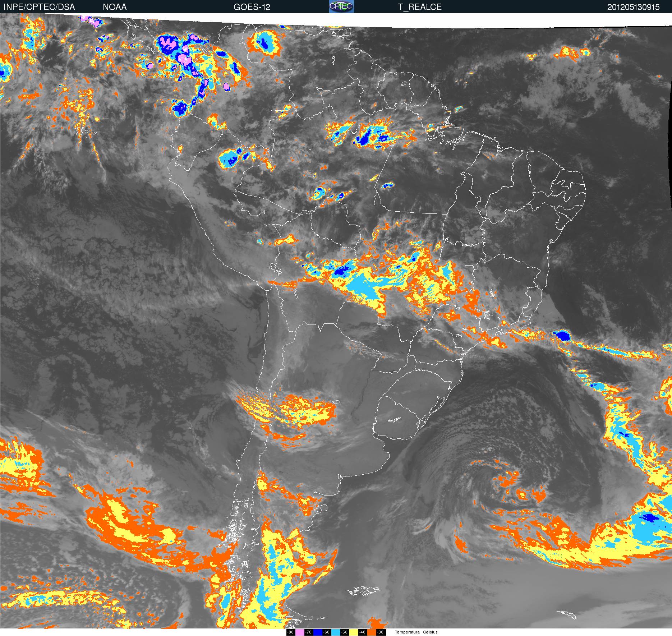The width and height of the screenshot is (672, 636).
Task: Click the Temperatura Celsius legend caption
Action: point(416,632)
